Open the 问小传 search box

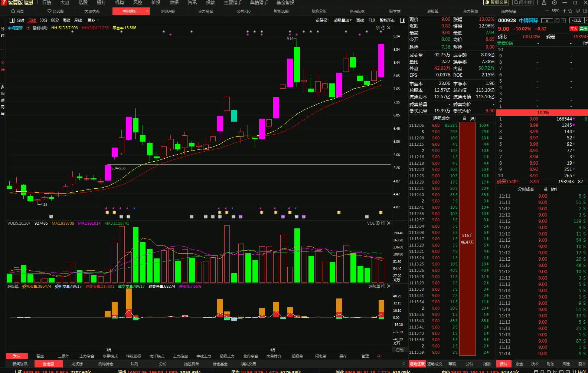click(523, 2)
